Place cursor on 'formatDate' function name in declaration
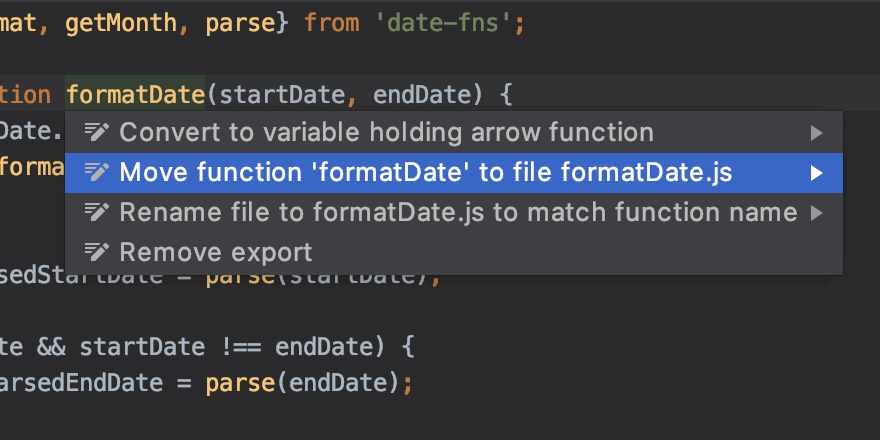 pos(135,96)
